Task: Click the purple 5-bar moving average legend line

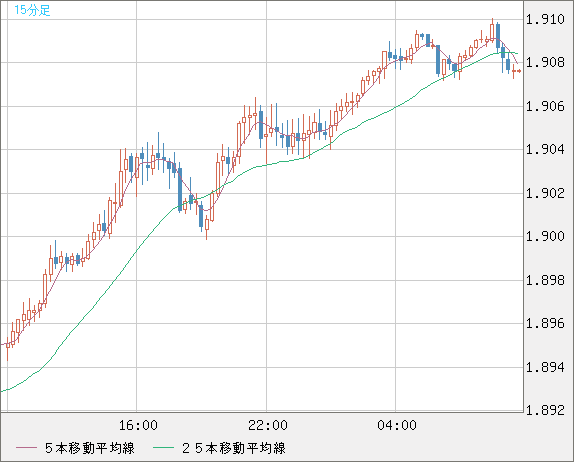Action: 26,448
